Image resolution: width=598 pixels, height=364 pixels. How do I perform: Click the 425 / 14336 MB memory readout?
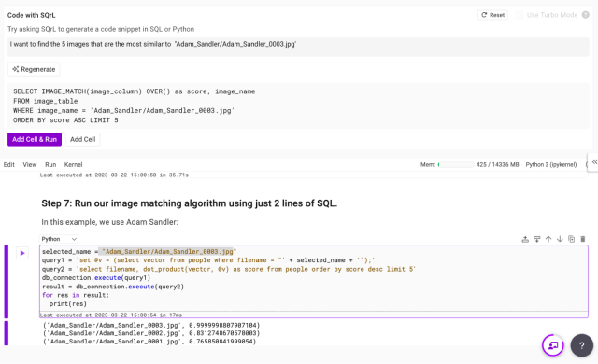(497, 165)
